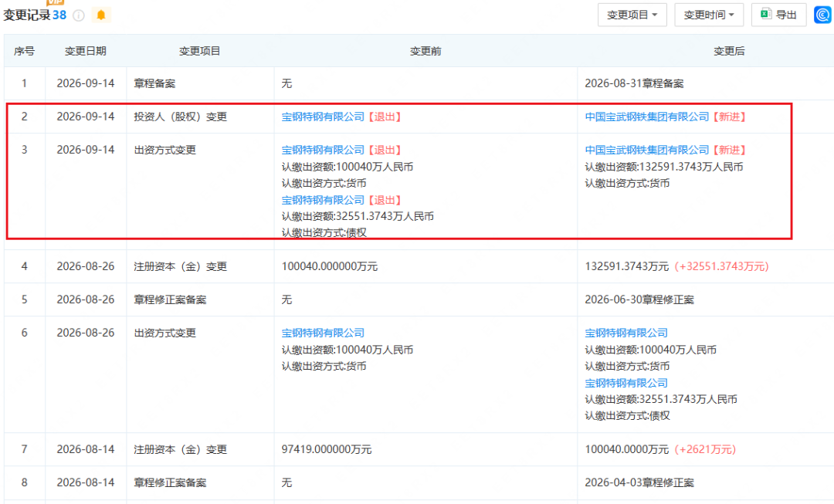Click 2026-06-30章程修正案 text
834x504 pixels.
[x=639, y=299]
